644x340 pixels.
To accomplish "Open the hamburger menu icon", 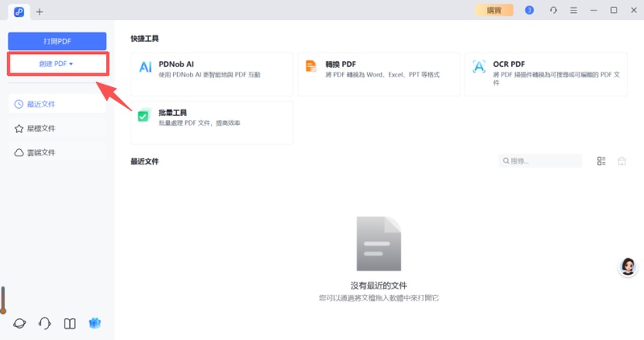I will [x=573, y=10].
